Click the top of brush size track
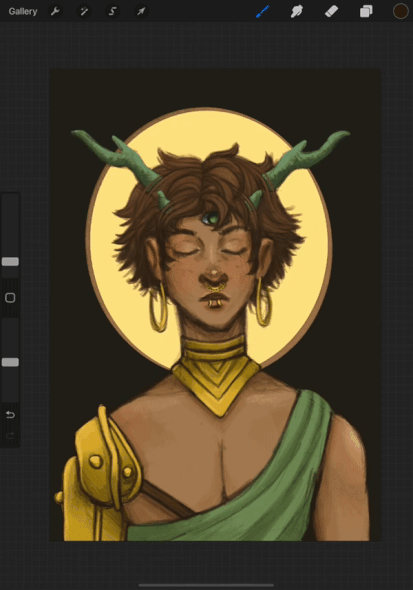 (x=10, y=198)
